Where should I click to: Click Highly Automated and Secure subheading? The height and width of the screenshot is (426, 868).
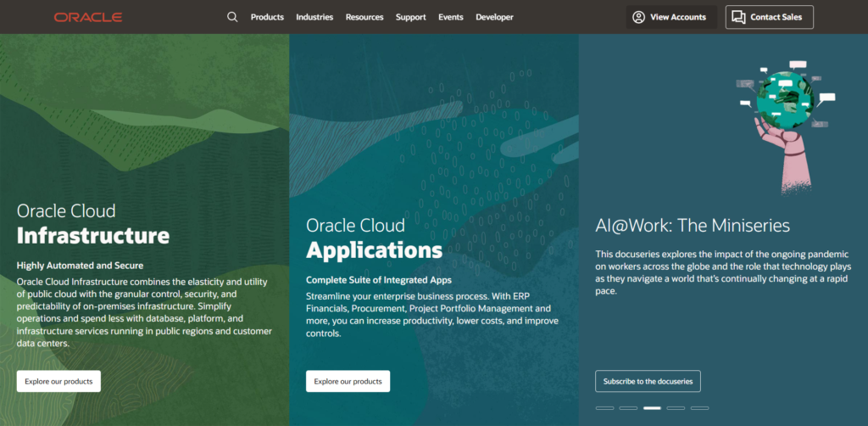coord(80,266)
